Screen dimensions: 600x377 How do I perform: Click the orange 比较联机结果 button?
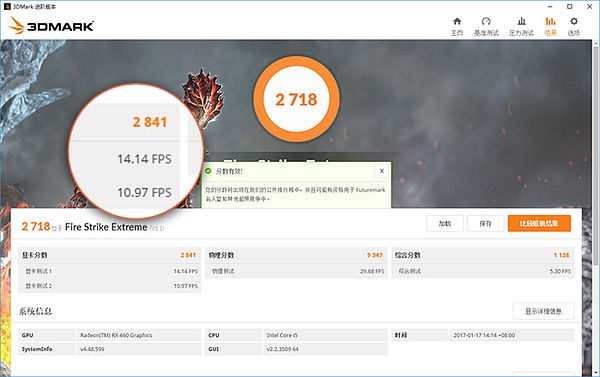pyautogui.click(x=539, y=224)
